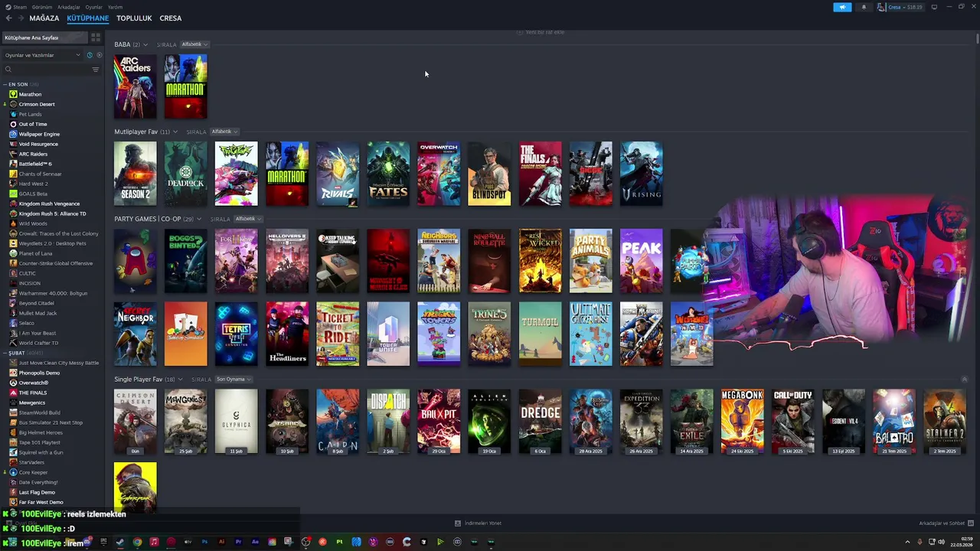980x551 pixels.
Task: Select Counter-Strike Global Offensive in sidebar
Action: [55, 263]
